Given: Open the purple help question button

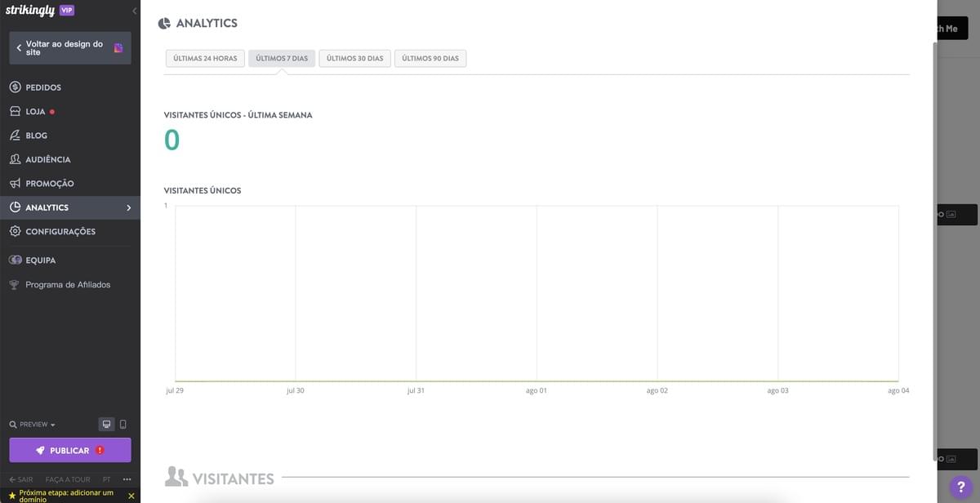Looking at the screenshot, I should (961, 487).
